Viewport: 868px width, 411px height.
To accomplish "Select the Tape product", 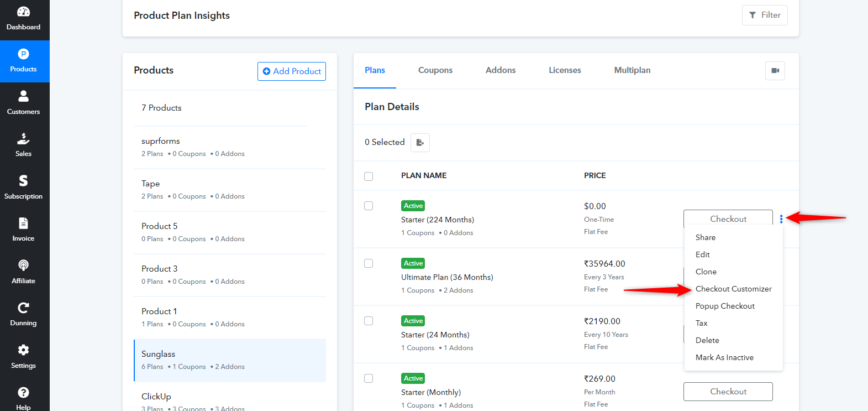I will [230, 190].
